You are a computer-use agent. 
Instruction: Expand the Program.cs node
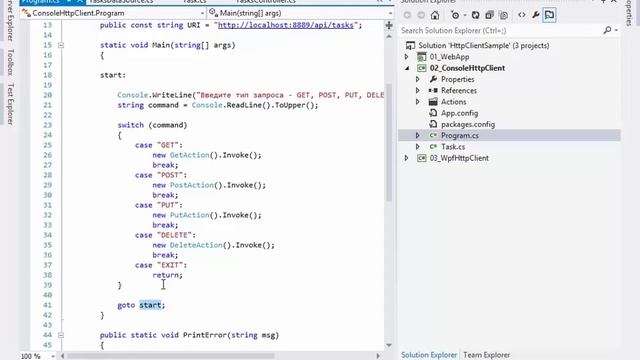[418, 136]
